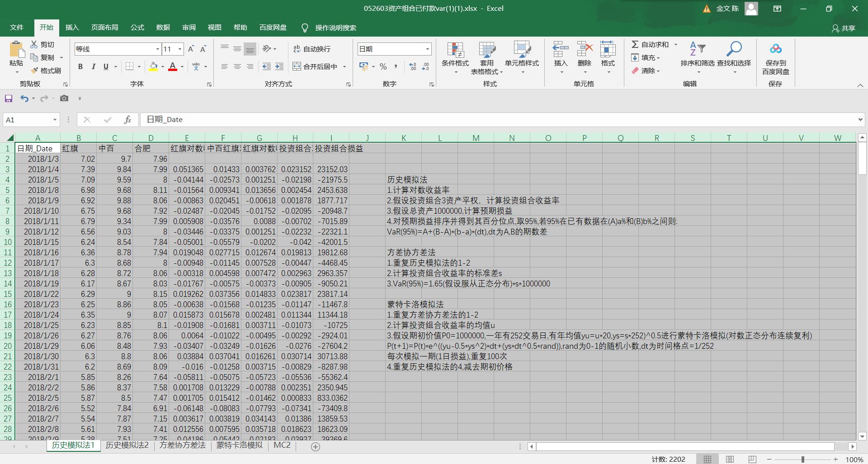Adjust the zoom slider handle

pos(803,459)
